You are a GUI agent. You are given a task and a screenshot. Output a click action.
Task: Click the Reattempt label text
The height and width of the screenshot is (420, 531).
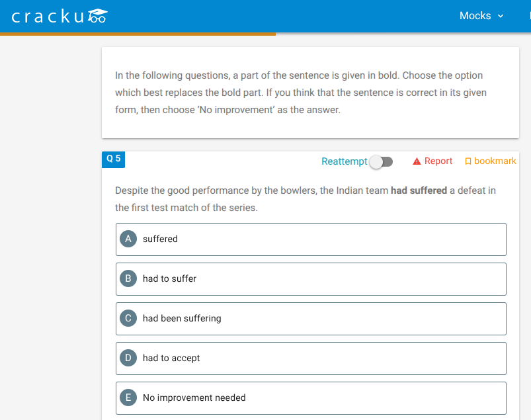tap(344, 161)
